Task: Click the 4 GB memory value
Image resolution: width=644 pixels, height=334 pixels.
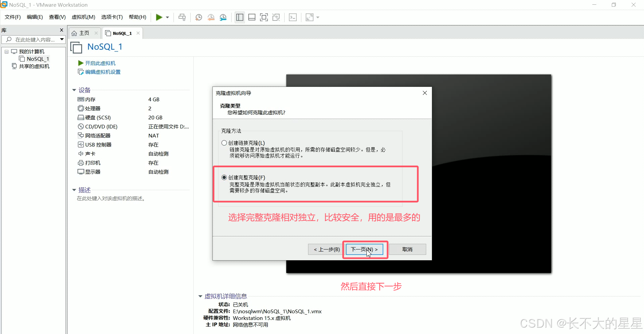Action: (x=154, y=99)
